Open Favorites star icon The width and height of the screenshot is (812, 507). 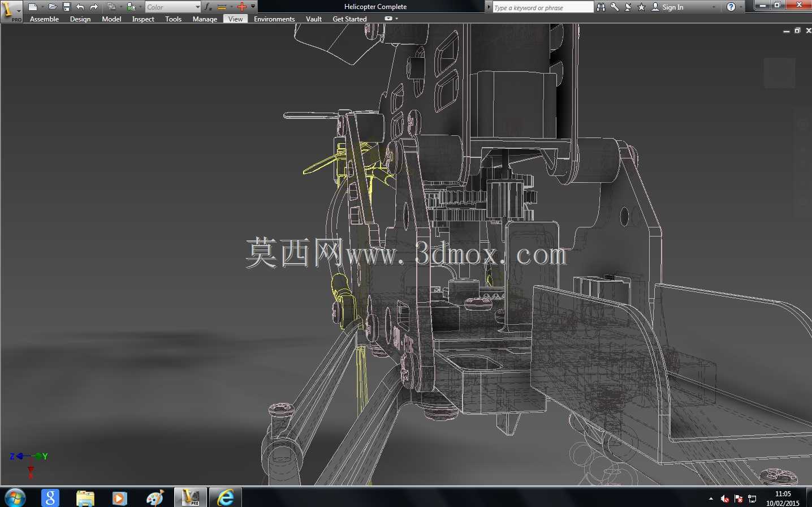tap(642, 7)
